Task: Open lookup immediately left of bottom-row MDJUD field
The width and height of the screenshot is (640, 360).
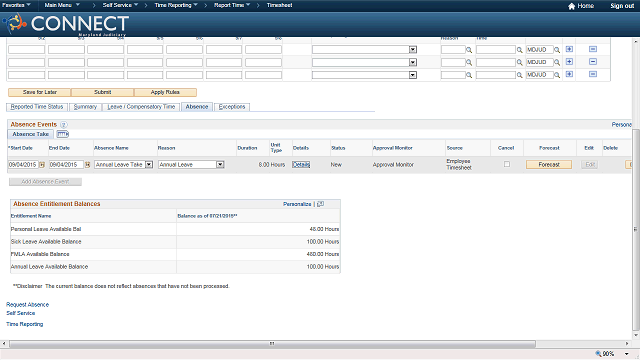Action: (x=520, y=75)
